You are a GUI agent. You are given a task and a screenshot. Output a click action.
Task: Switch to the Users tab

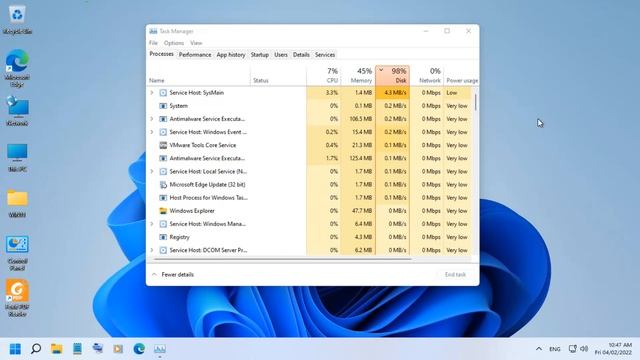tap(281, 55)
